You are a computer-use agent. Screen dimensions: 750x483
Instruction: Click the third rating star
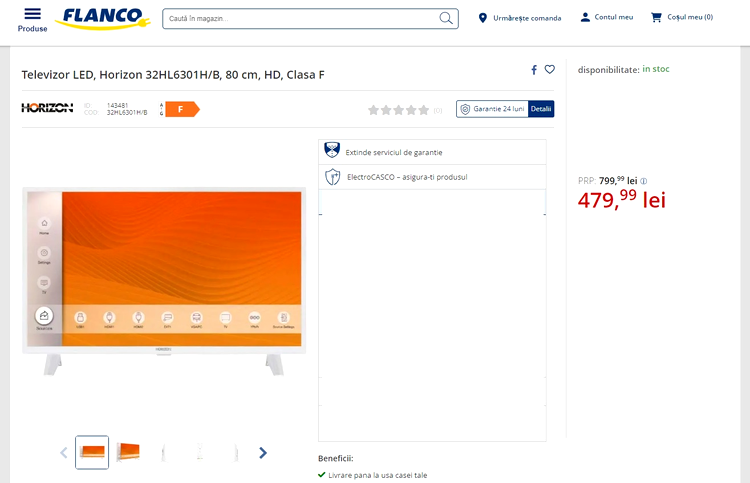click(398, 110)
